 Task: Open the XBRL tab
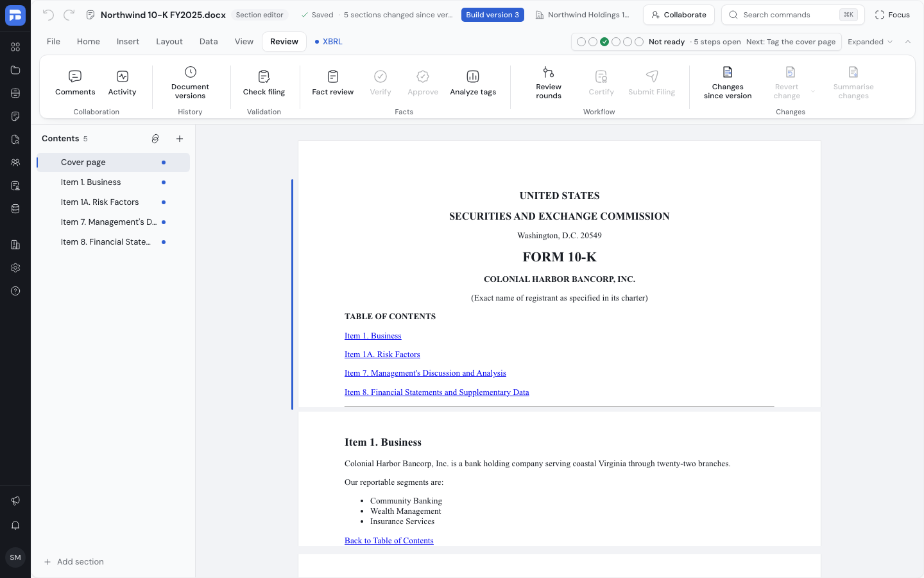[x=329, y=42]
